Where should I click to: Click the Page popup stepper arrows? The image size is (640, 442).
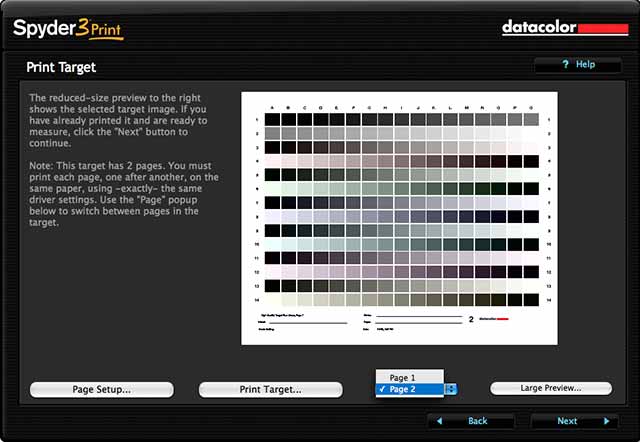tap(451, 389)
